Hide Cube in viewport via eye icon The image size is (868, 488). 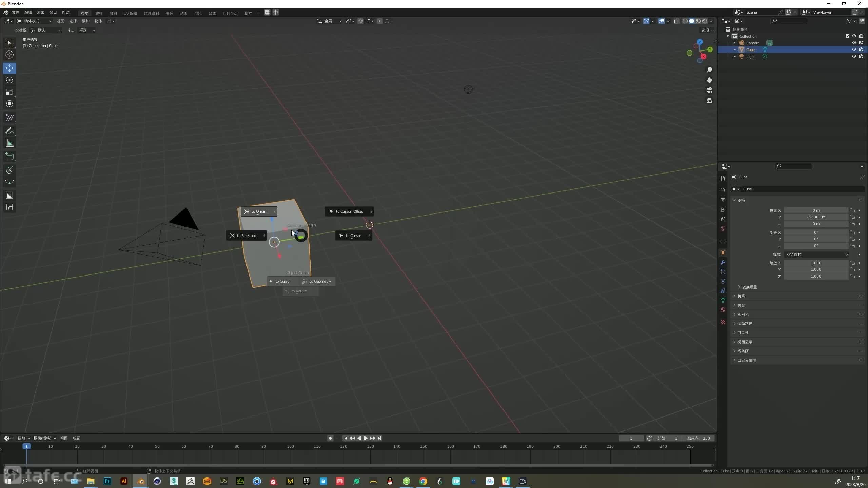pos(854,49)
